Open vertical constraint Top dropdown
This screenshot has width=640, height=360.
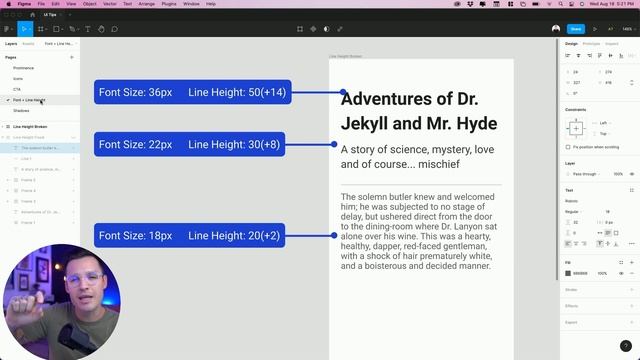point(604,134)
